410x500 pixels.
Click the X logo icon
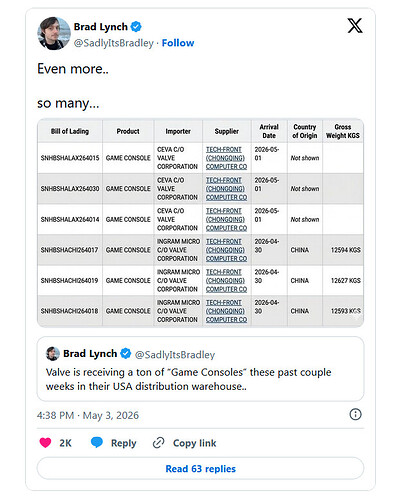(x=355, y=26)
